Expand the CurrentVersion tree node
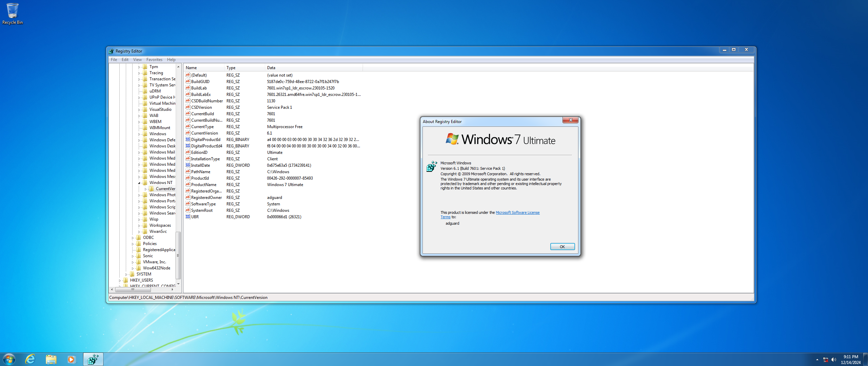The height and width of the screenshot is (366, 868). point(145,189)
